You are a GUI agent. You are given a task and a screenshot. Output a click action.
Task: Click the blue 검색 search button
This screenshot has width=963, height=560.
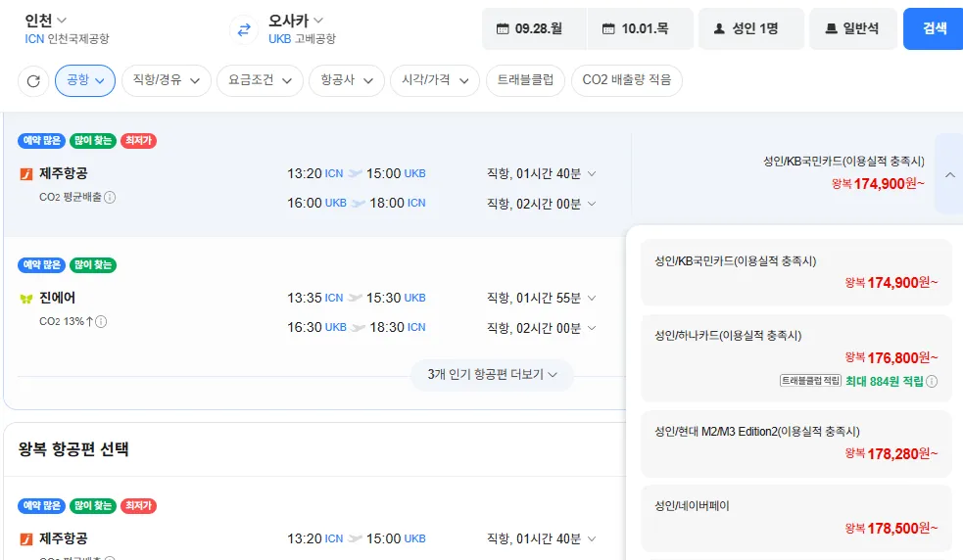tap(934, 28)
